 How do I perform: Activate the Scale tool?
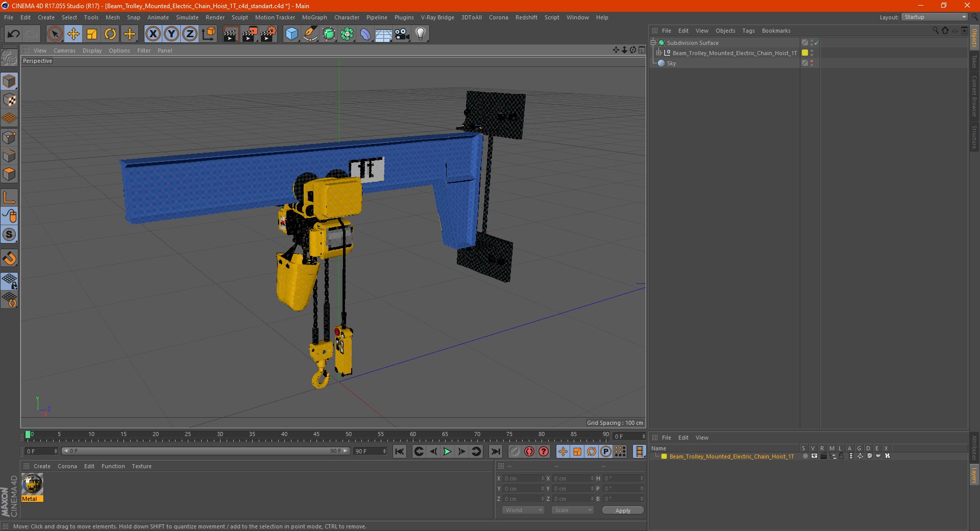click(92, 34)
